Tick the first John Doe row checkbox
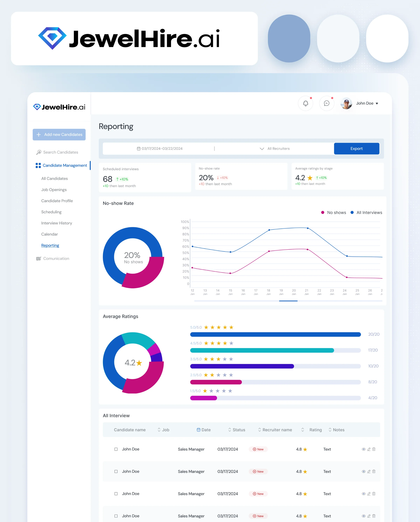The width and height of the screenshot is (420, 522). point(116,449)
